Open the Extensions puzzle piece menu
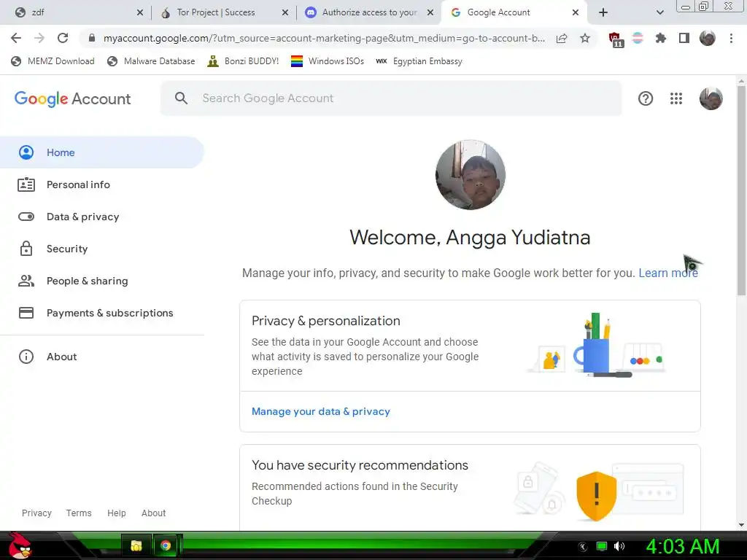 point(660,38)
